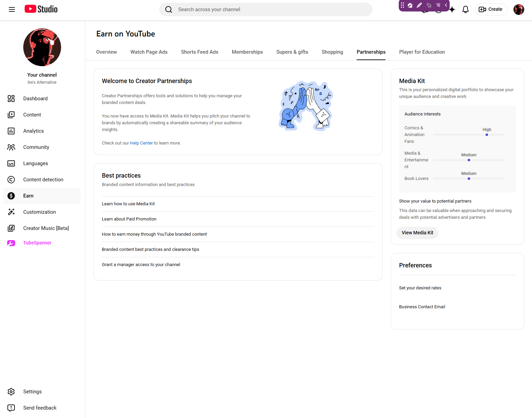Click the account avatar in the top bar
The height and width of the screenshot is (418, 532).
(x=519, y=9)
